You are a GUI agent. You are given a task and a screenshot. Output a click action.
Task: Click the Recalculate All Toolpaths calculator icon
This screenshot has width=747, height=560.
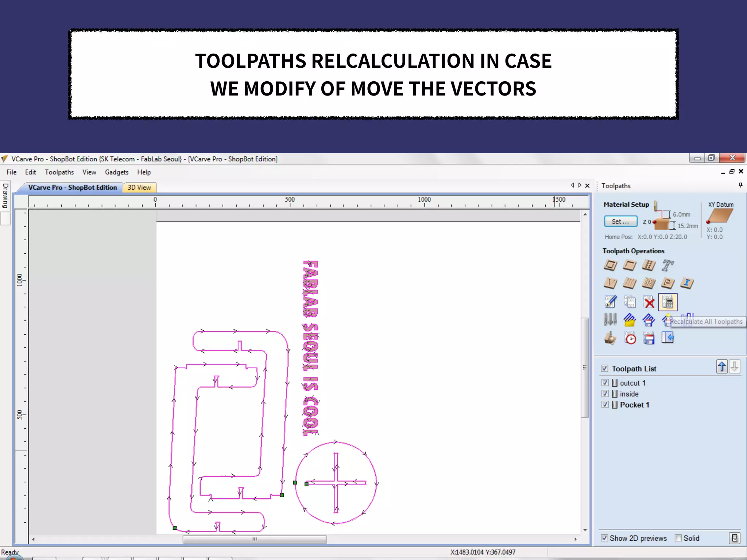(x=667, y=302)
